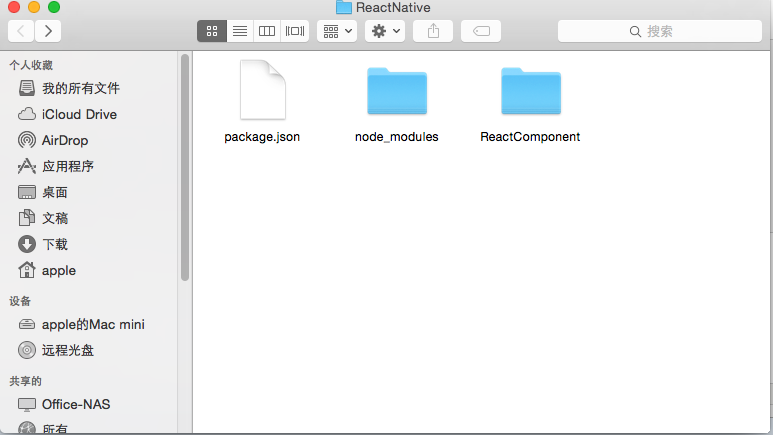The width and height of the screenshot is (773, 435).
Task: Click the 共享的 section header
Action: click(x=26, y=381)
